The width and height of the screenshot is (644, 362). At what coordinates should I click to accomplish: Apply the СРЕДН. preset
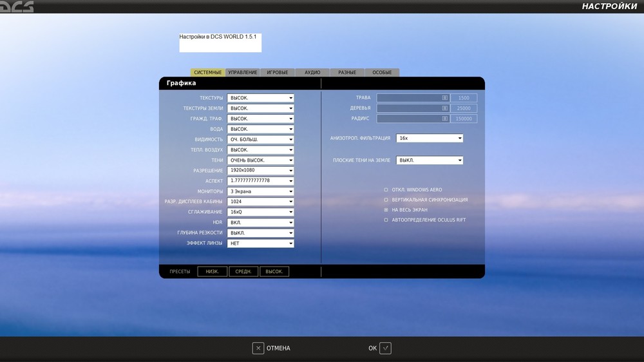(x=243, y=272)
